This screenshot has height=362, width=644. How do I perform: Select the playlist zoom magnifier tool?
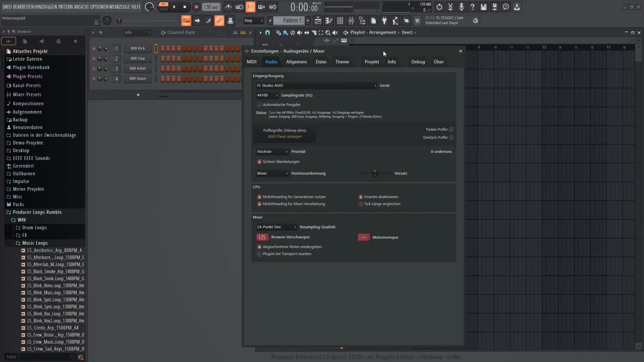(328, 33)
